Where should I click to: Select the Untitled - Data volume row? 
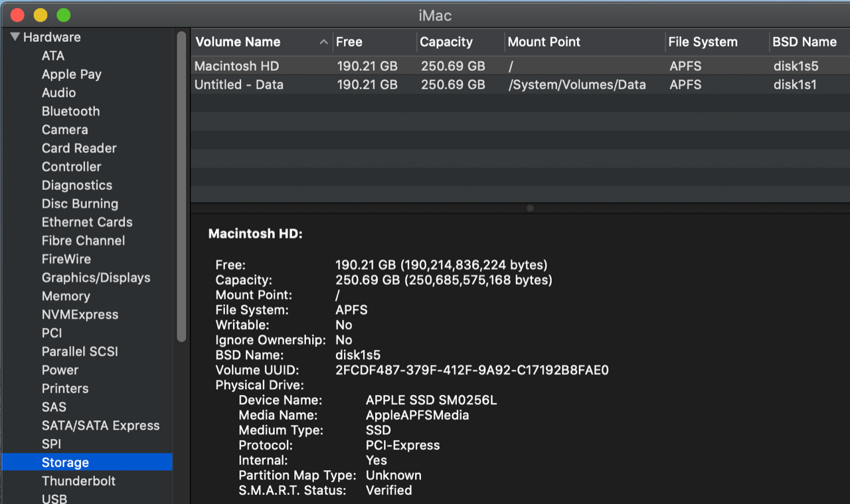(520, 85)
